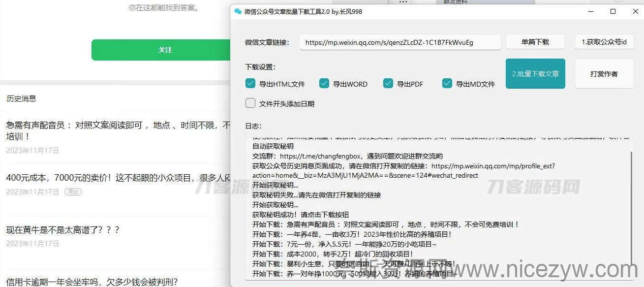Start batch download with 2.批量下载文章

coord(535,74)
